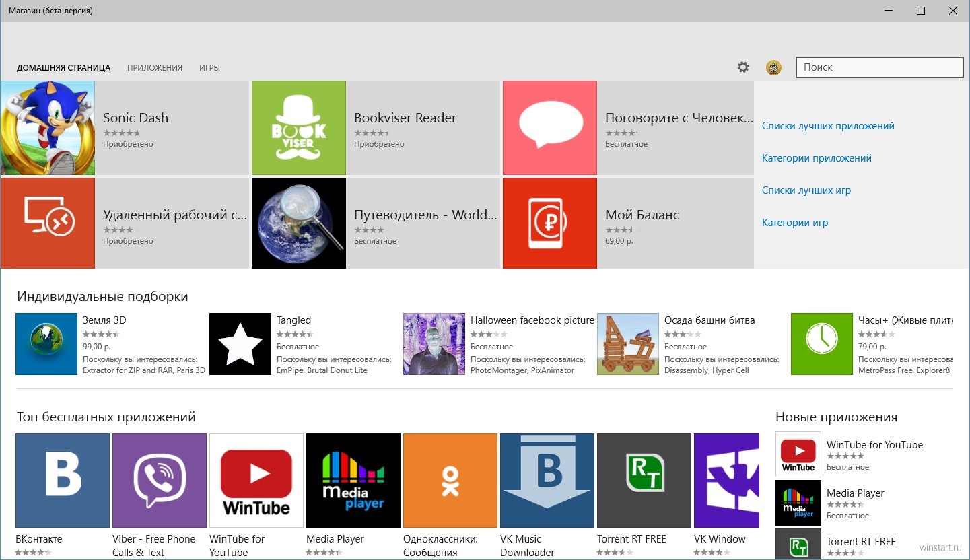This screenshot has width=970, height=560.
Task: Click the green Часы+ clock icon
Action: (x=822, y=344)
